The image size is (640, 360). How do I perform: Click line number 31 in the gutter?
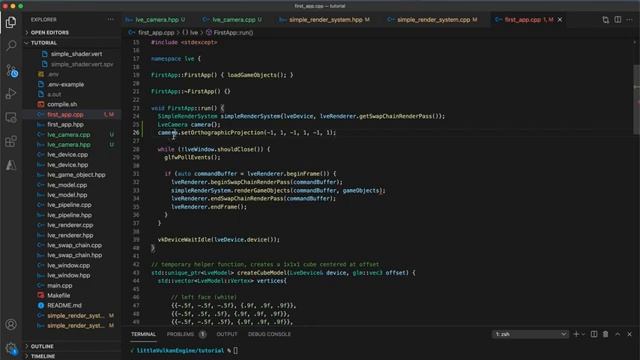point(136,174)
